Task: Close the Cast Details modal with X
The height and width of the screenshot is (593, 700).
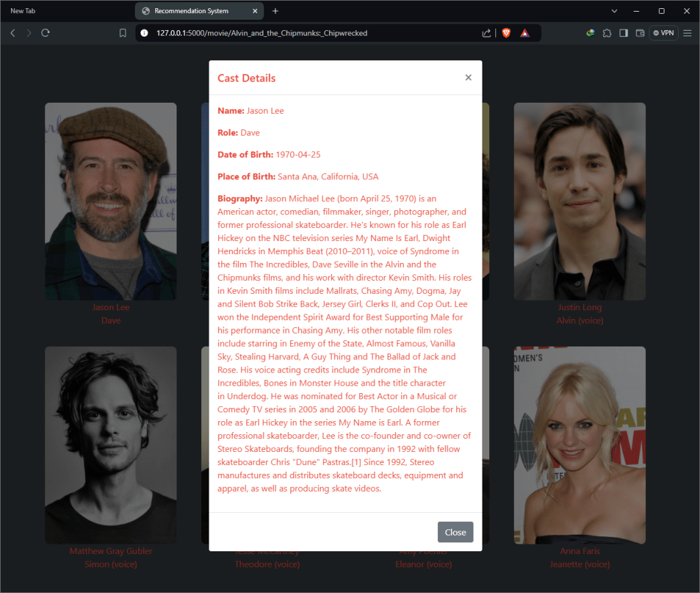Action: coord(468,77)
